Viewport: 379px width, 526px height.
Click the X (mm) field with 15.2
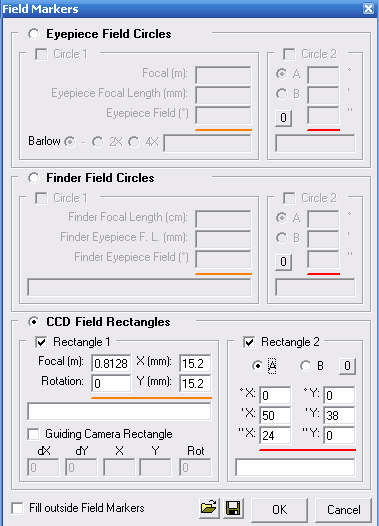coord(195,363)
